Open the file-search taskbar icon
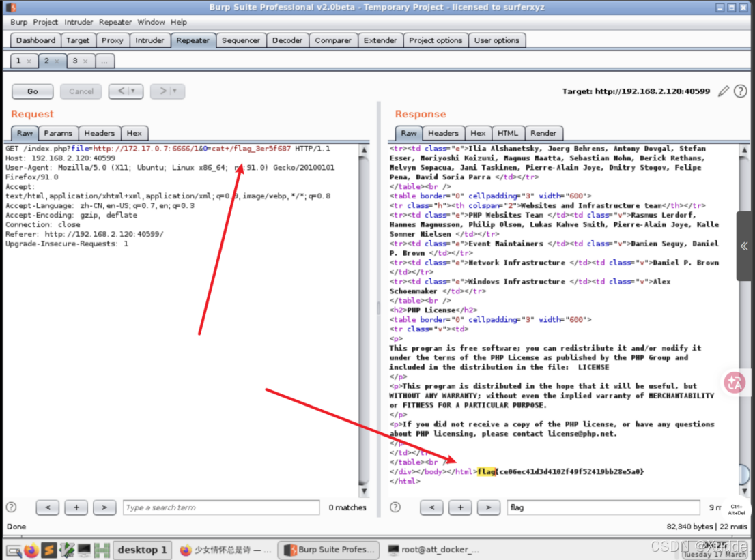The image size is (755, 560). point(14,550)
